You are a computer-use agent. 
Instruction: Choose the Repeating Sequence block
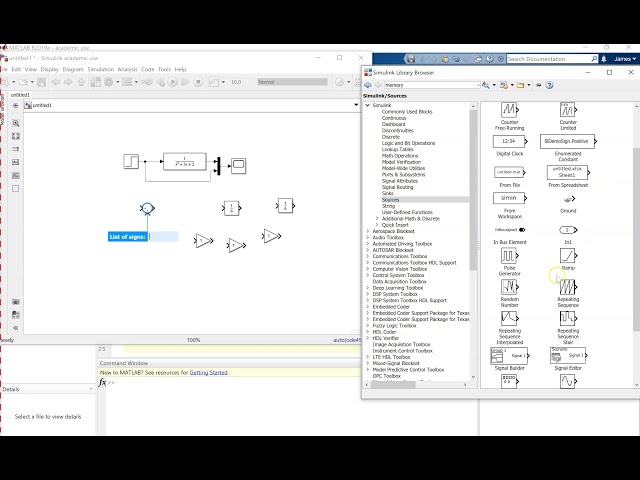click(x=568, y=287)
